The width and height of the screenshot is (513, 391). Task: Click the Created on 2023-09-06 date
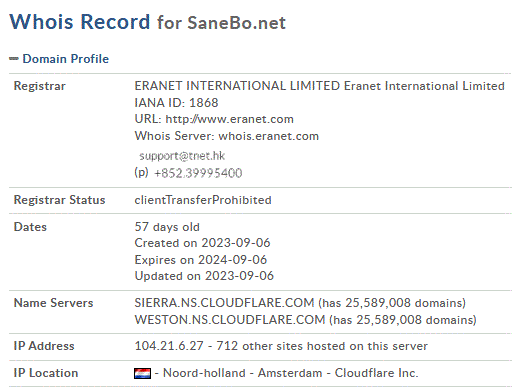pos(202,243)
